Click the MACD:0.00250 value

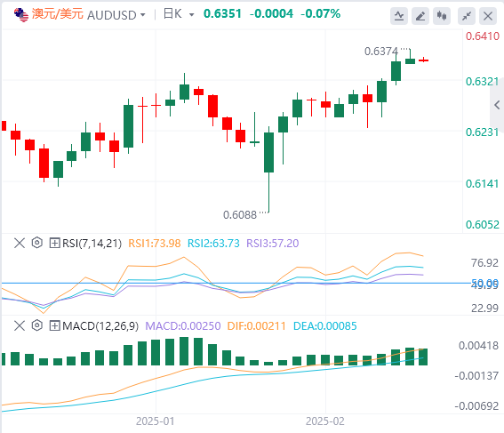tap(183, 326)
